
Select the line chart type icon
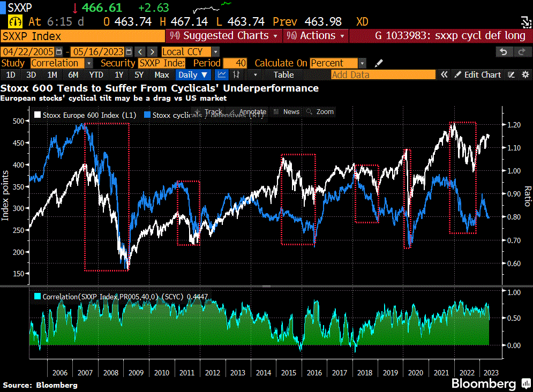pyautogui.click(x=222, y=75)
